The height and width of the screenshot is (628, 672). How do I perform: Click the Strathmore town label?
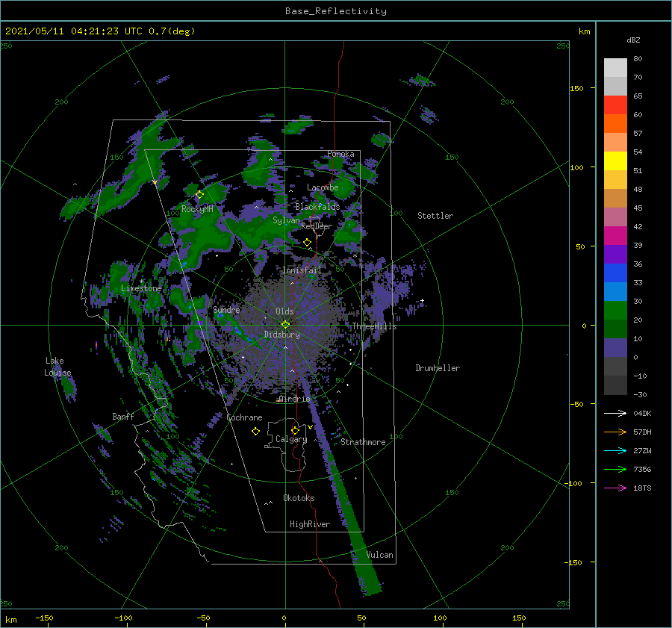pos(363,442)
